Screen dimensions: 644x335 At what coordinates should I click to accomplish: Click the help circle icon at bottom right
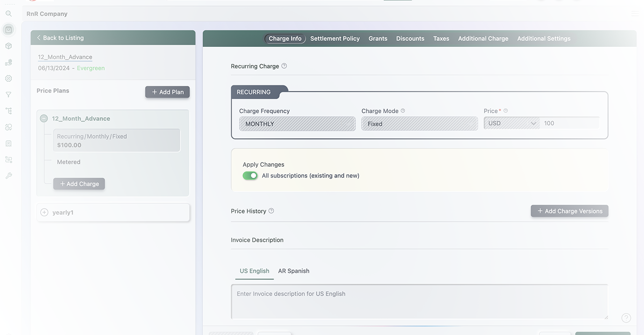click(x=626, y=318)
